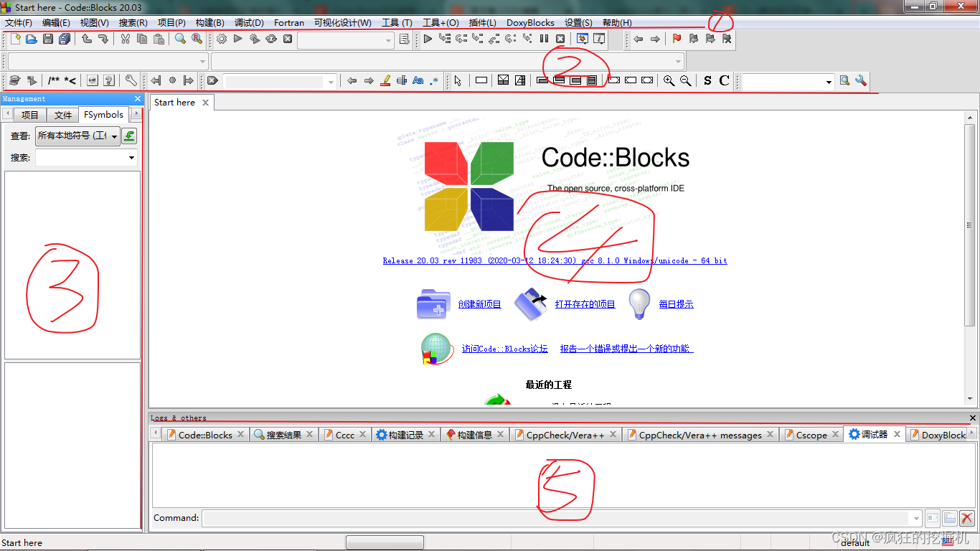Open the 搜索 combo box in Management
980x551 pixels.
86,157
